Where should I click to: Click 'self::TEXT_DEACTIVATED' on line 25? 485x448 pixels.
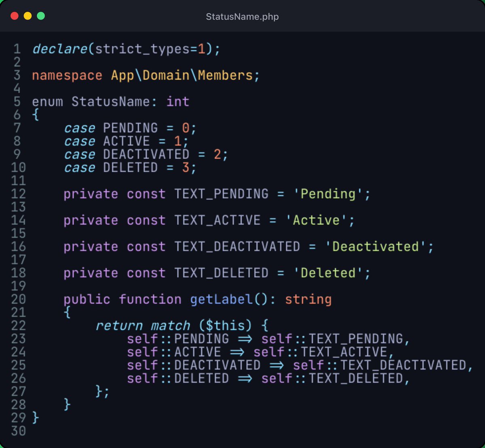pyautogui.click(x=380, y=365)
